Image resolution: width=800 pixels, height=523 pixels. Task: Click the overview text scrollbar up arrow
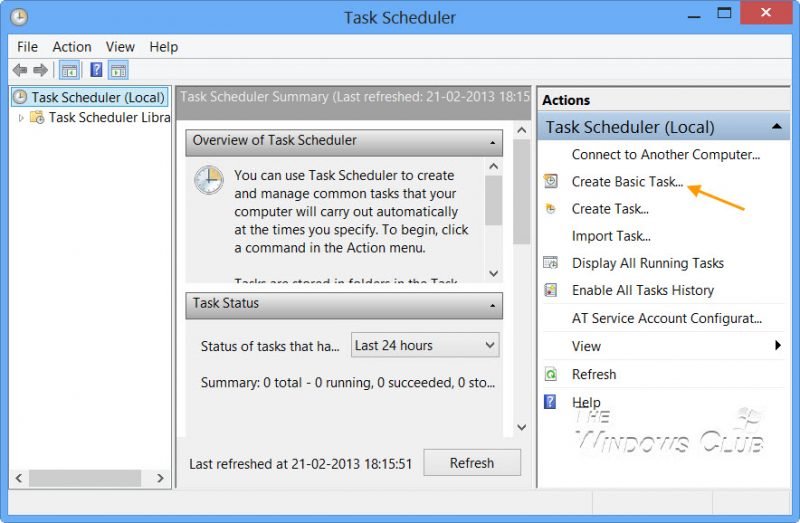[493, 166]
